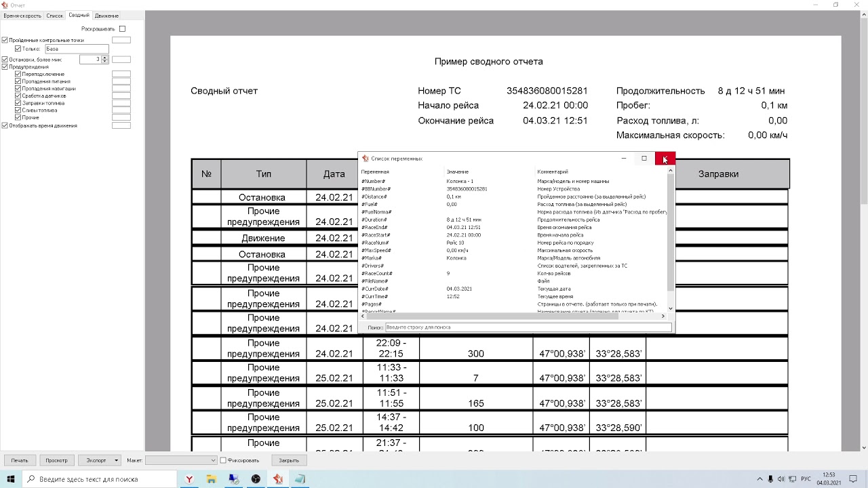Switch to the Время-скорость tab

pos(22,16)
